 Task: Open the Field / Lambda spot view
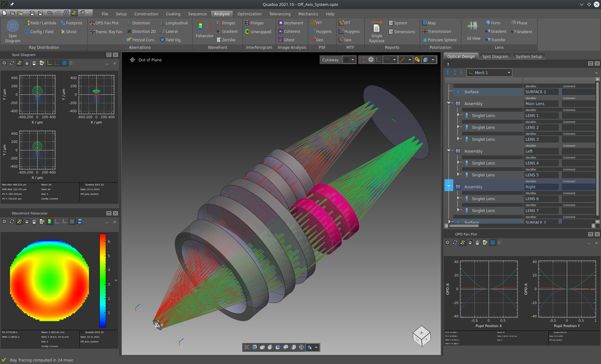point(40,23)
